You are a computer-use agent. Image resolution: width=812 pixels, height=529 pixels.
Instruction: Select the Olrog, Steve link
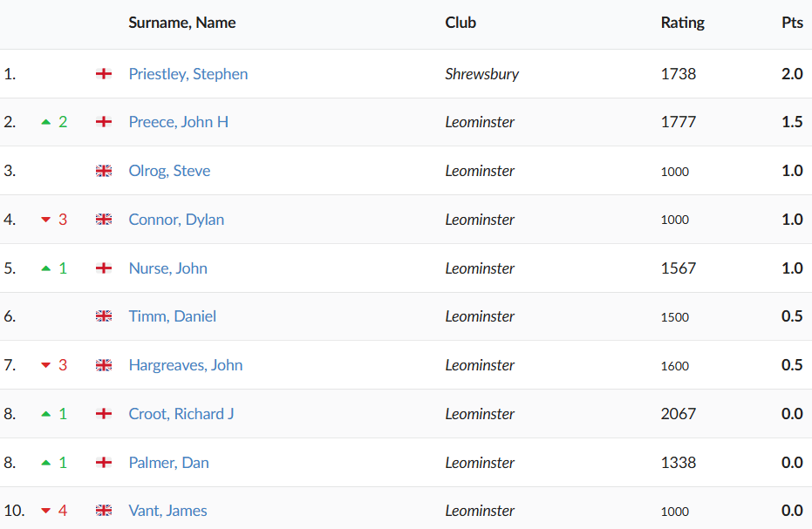[x=169, y=171]
